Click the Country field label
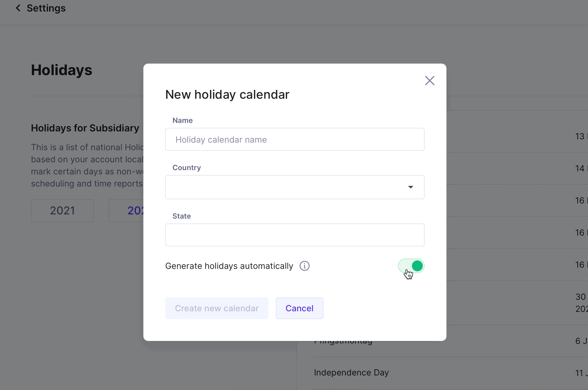 [187, 168]
